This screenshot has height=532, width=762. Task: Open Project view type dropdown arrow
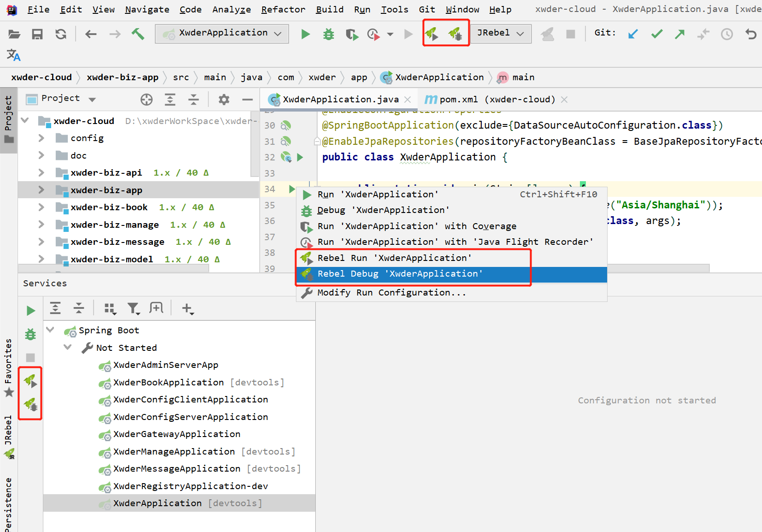92,100
